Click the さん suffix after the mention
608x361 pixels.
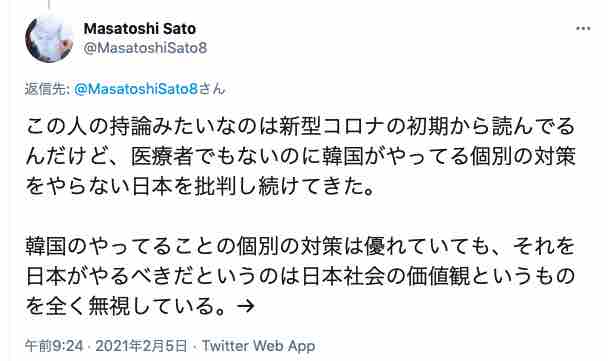212,89
